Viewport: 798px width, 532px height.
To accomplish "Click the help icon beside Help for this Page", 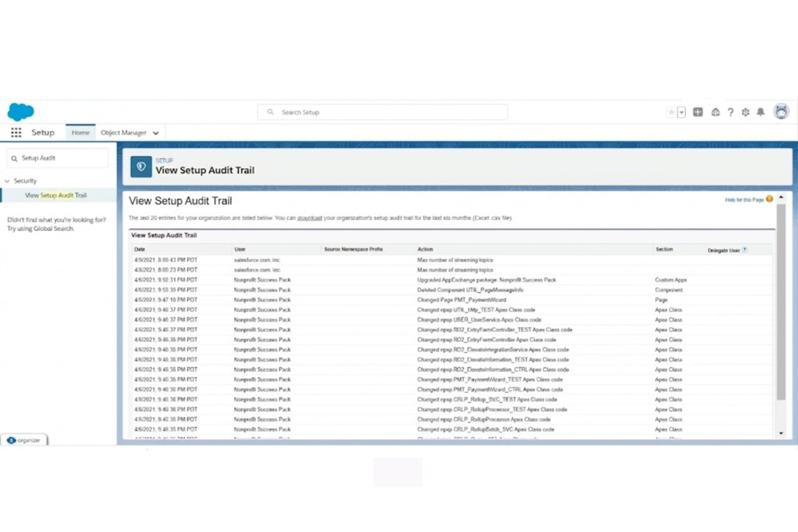I will [x=769, y=199].
